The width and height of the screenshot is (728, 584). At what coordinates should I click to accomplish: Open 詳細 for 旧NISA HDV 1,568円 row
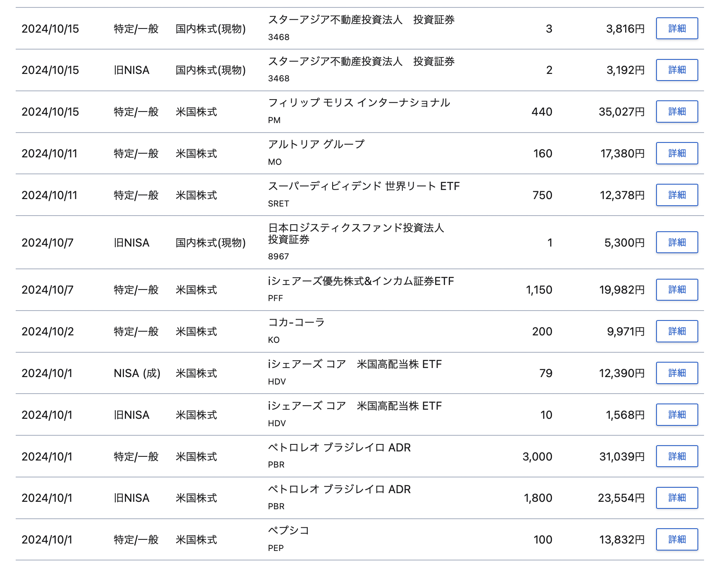point(677,415)
